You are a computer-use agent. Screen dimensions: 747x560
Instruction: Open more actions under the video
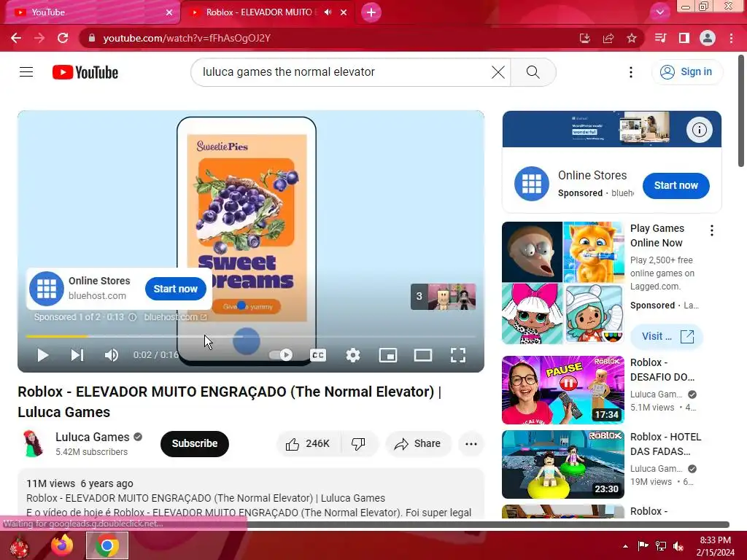click(x=471, y=444)
